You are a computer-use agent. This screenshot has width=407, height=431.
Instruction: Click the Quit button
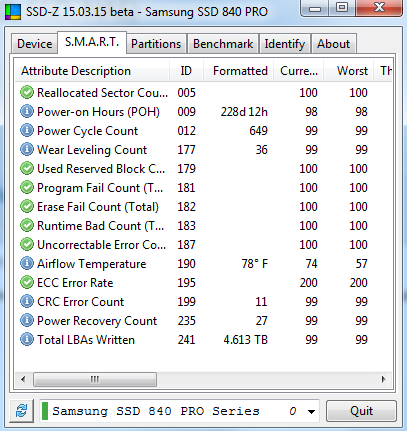pos(361,411)
